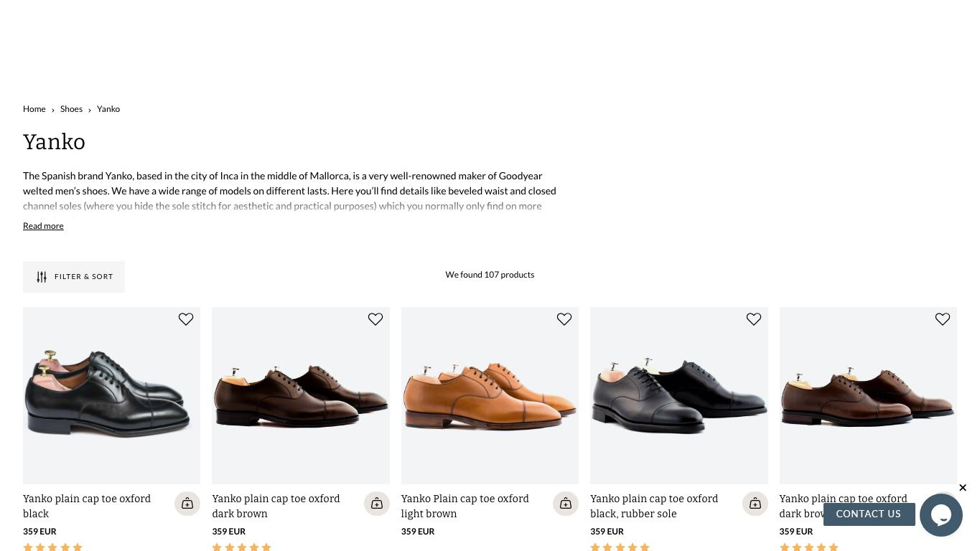The height and width of the screenshot is (551, 980).
Task: Expand description with Read more
Action: 43,226
